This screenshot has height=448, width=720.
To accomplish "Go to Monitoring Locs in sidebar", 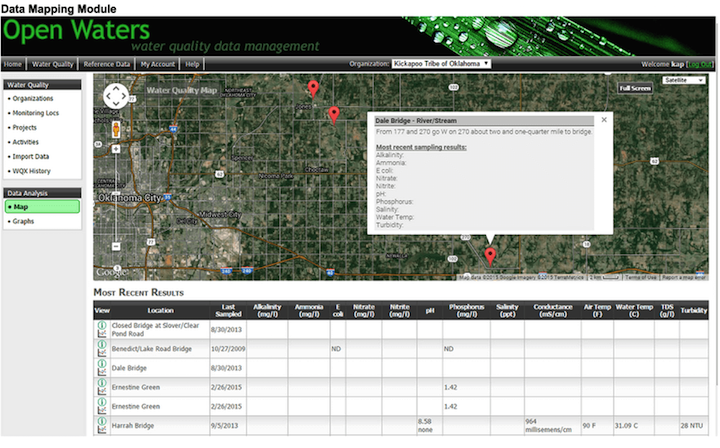I will pos(36,113).
